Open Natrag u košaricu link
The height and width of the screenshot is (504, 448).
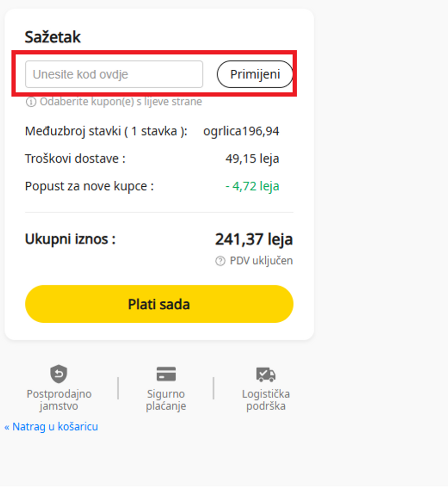click(x=51, y=426)
